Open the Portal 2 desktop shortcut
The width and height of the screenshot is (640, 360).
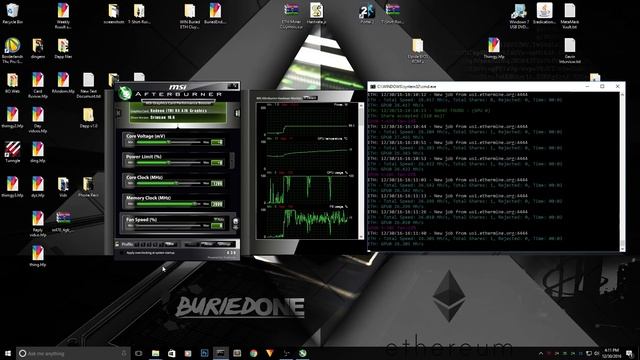click(367, 13)
